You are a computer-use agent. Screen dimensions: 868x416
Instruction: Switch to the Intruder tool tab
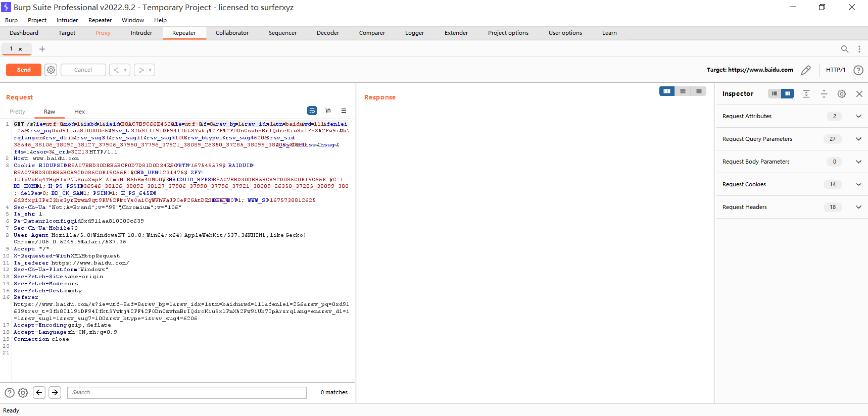[141, 33]
